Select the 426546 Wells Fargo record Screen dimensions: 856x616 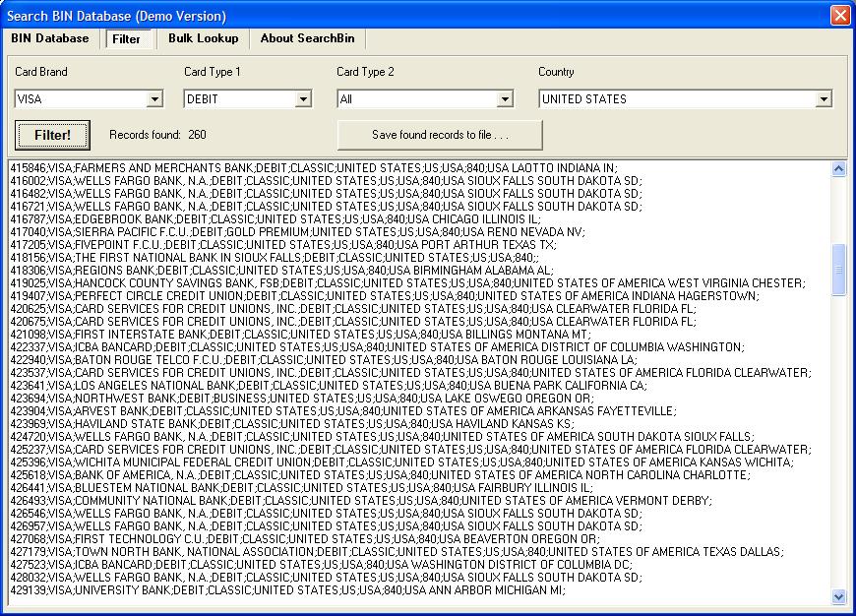[327, 514]
